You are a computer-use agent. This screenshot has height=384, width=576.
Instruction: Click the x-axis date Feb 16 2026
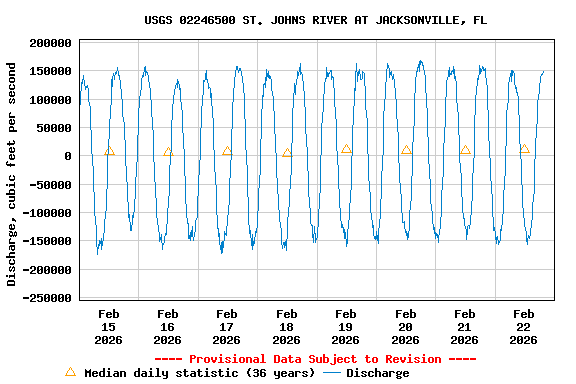click(x=168, y=327)
